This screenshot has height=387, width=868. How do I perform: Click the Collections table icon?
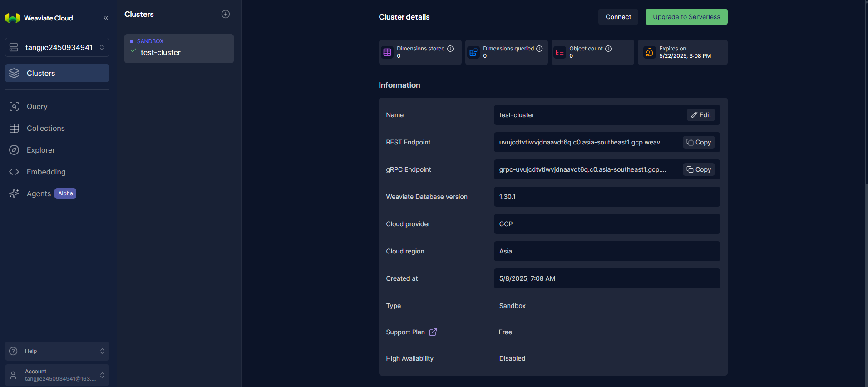click(14, 128)
